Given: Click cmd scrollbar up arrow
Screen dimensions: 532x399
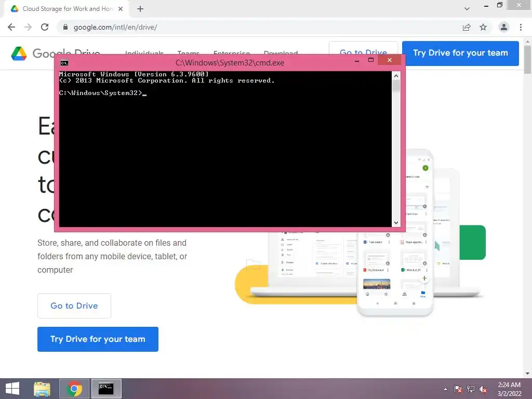Looking at the screenshot, I should pos(396,76).
